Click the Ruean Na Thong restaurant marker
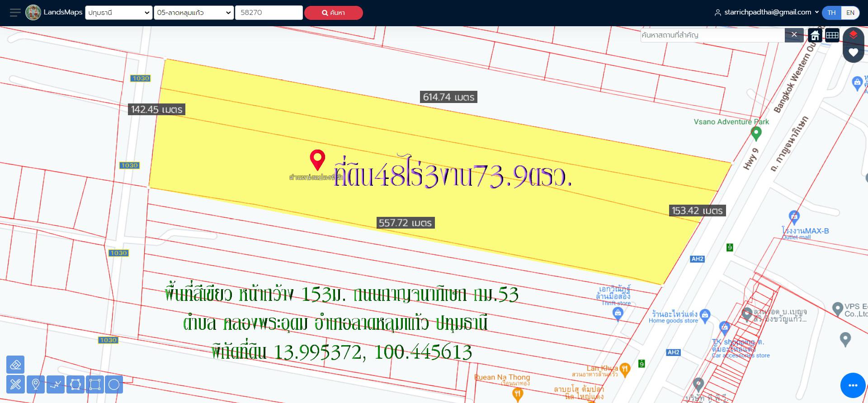Viewport: 868px width, 403px height. [518, 394]
